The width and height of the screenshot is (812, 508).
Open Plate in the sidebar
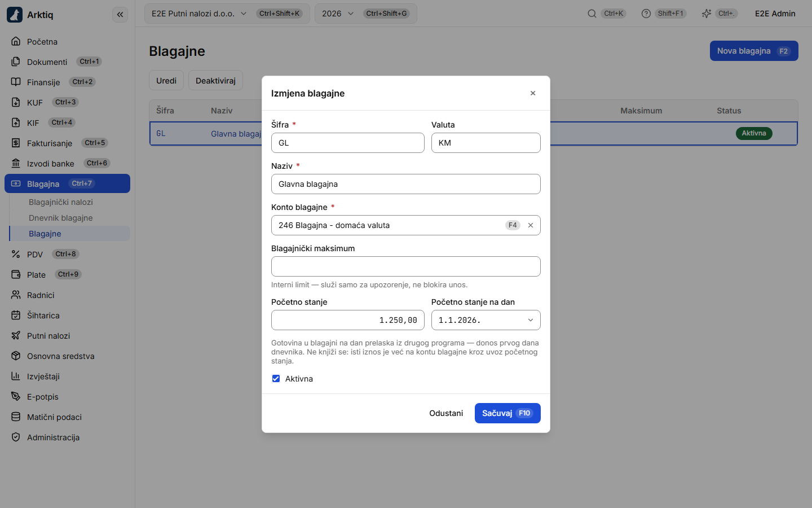[x=67, y=274]
